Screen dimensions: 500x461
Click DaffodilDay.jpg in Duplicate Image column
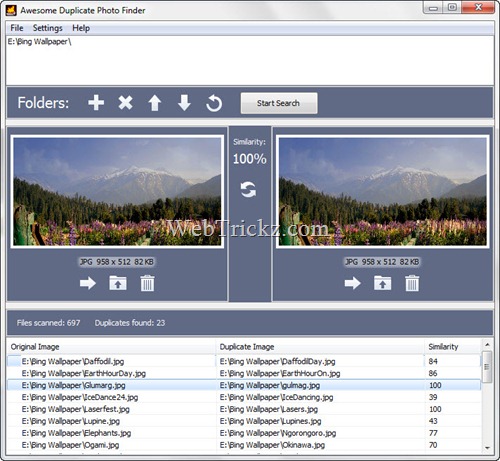click(x=278, y=361)
